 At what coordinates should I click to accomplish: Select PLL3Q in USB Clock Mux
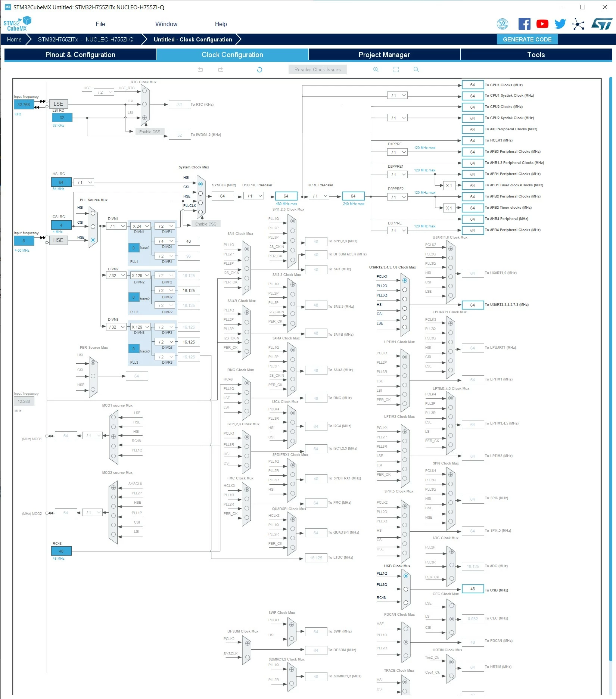pos(406,589)
